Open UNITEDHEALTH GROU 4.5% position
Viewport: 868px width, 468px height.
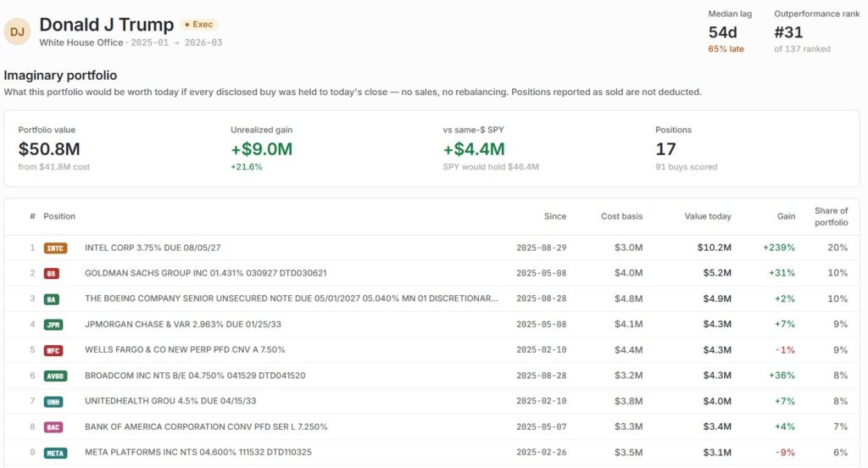(x=431, y=401)
